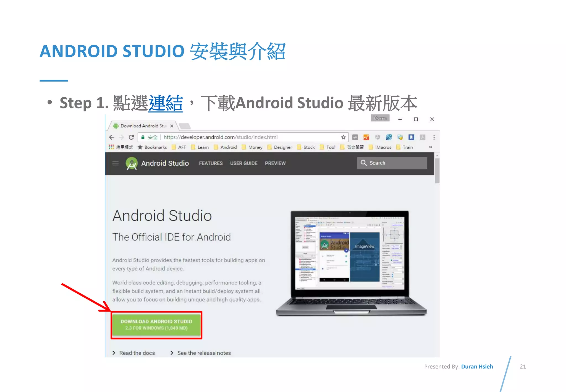Open the Android bookmark folder

pos(225,147)
